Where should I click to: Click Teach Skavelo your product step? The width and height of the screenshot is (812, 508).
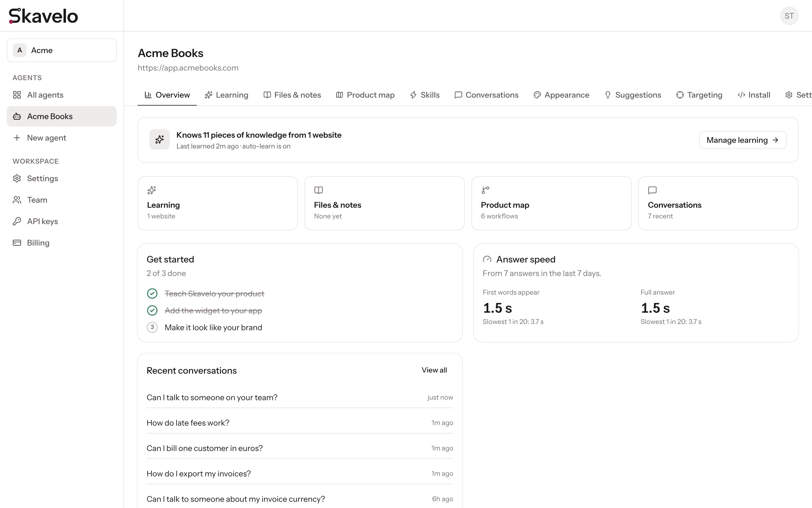point(214,294)
